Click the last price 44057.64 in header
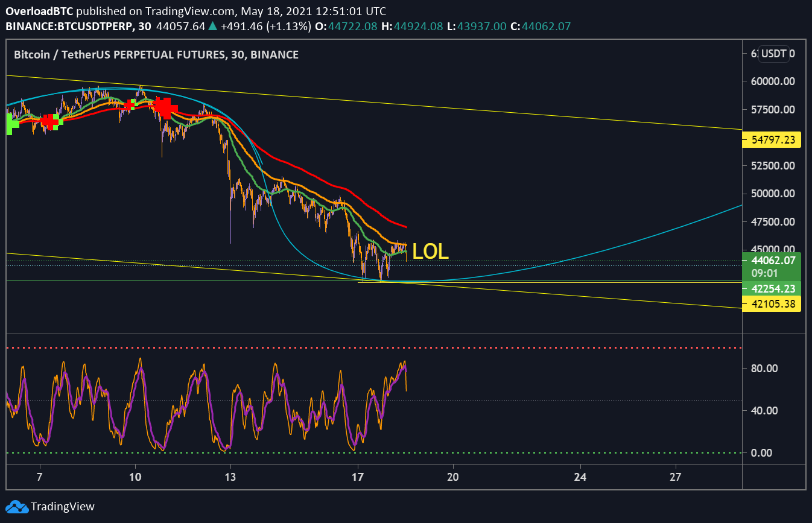This screenshot has height=523, width=812. pos(181,27)
